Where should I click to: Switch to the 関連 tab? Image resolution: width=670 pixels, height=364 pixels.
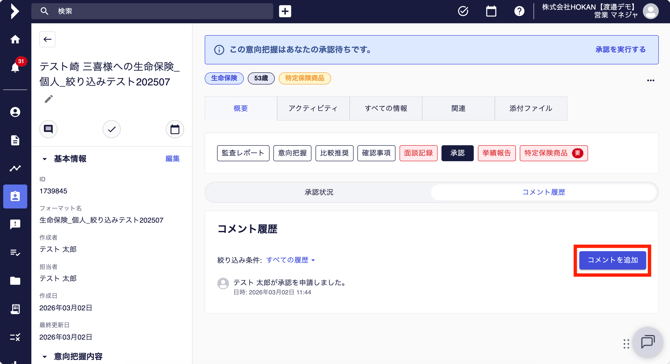click(458, 109)
